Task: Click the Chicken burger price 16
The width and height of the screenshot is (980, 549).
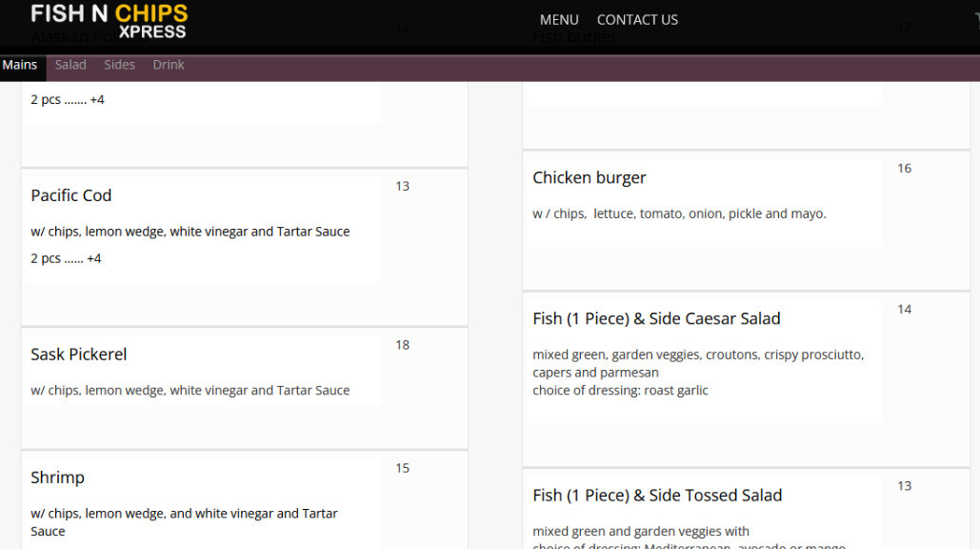Action: tap(905, 169)
